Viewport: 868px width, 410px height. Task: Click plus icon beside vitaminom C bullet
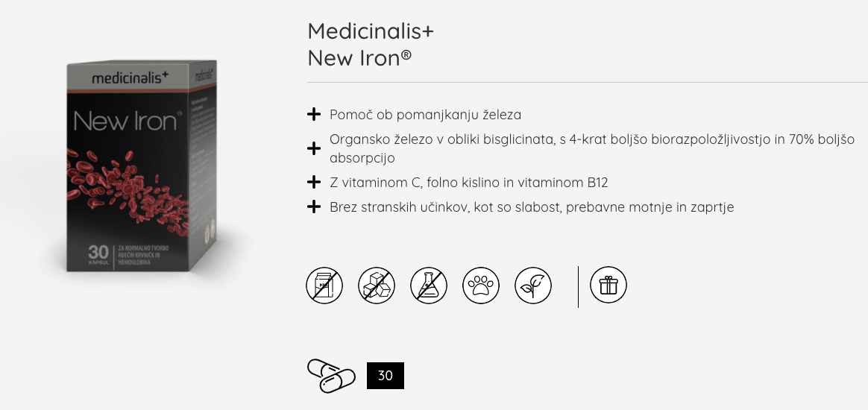click(314, 182)
